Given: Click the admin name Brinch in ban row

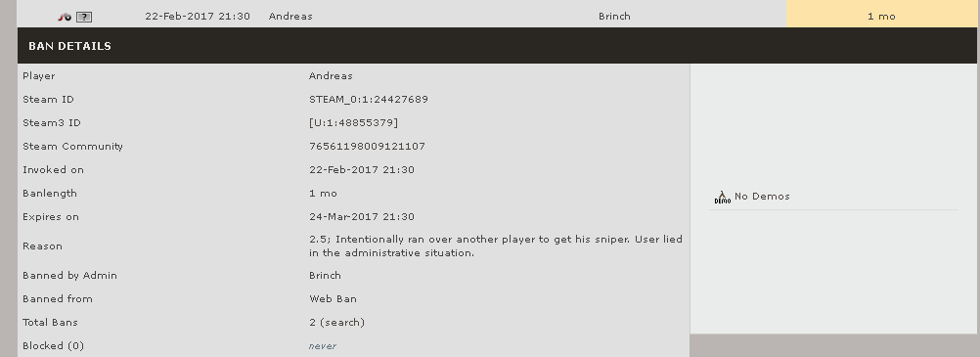Looking at the screenshot, I should [614, 17].
